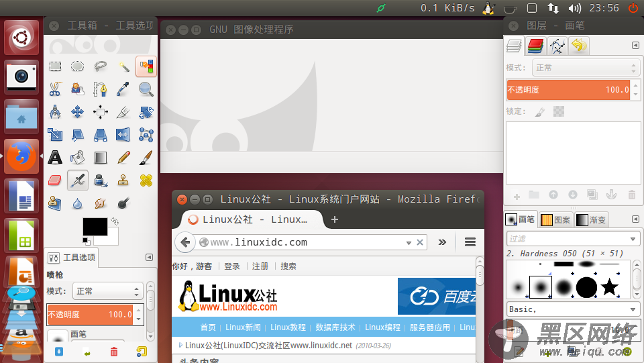Select the Scissors Select tool
Image resolution: width=644 pixels, height=363 pixels.
tap(55, 89)
